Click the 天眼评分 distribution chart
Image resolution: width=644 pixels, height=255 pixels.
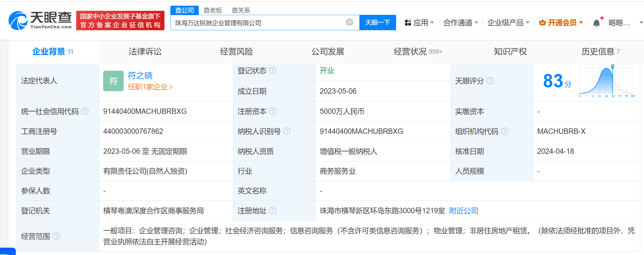click(606, 81)
